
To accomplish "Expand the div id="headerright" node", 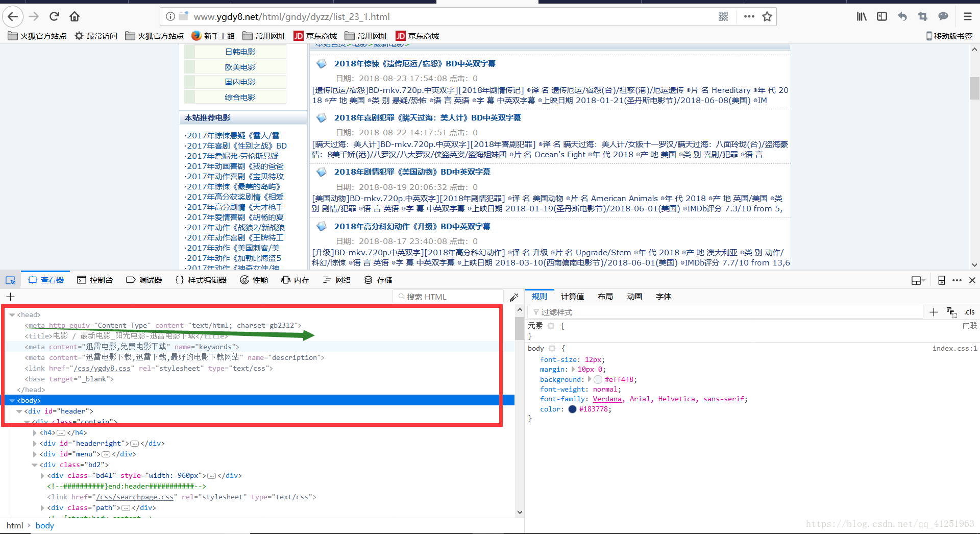I will [x=35, y=444].
